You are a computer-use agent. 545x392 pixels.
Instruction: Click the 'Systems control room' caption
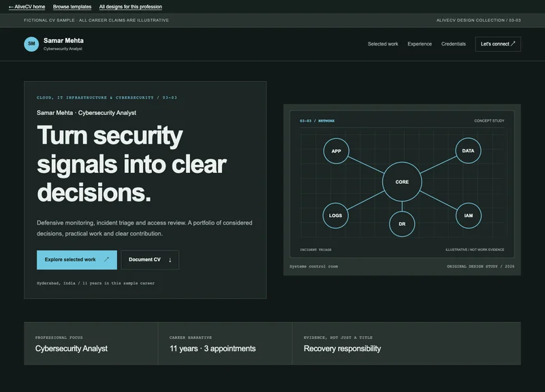313,266
